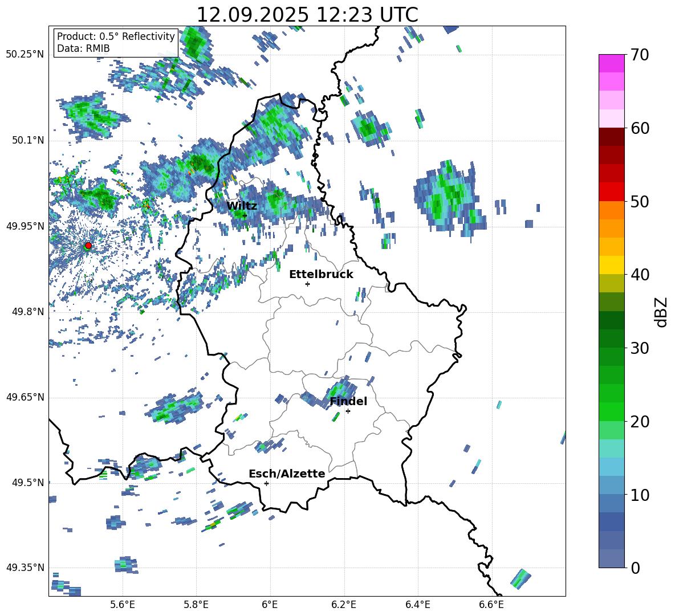Click the 6.4°E longitude label
The height and width of the screenshot is (616, 675).
point(417,605)
